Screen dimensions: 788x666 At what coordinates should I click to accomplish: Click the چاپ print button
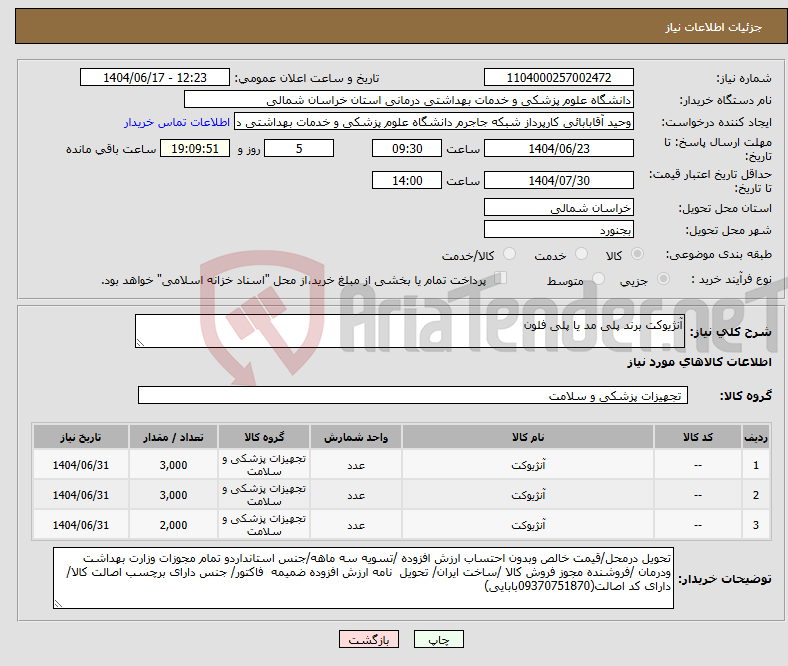pyautogui.click(x=438, y=639)
